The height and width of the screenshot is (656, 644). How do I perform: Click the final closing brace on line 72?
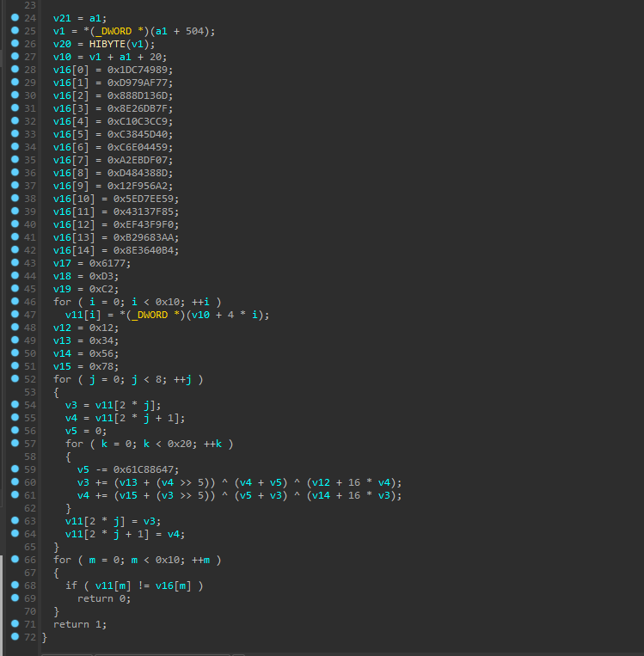[44, 637]
